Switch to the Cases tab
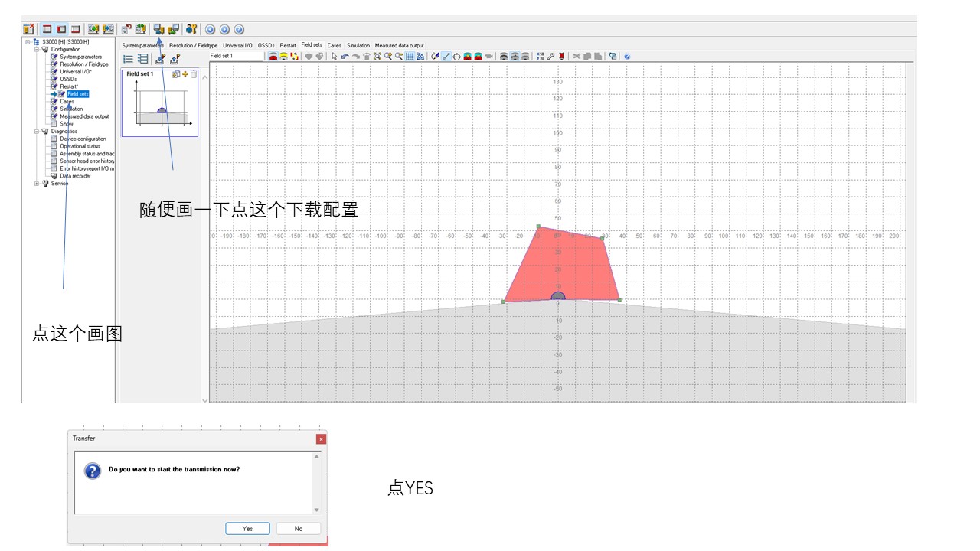This screenshot has width=980, height=551. point(334,45)
